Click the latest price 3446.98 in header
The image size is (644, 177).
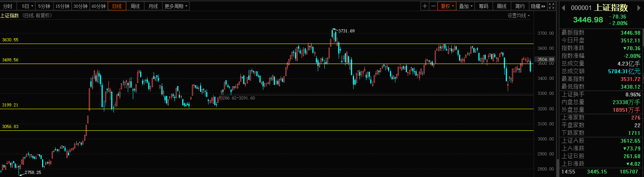pos(588,20)
